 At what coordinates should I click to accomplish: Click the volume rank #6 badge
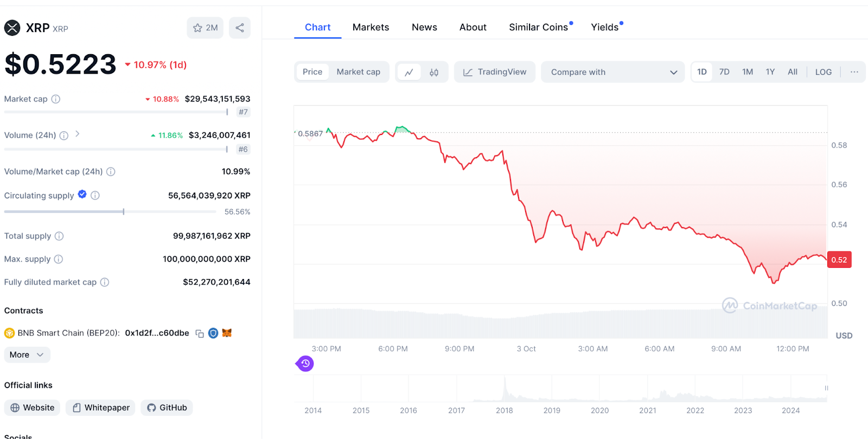243,150
